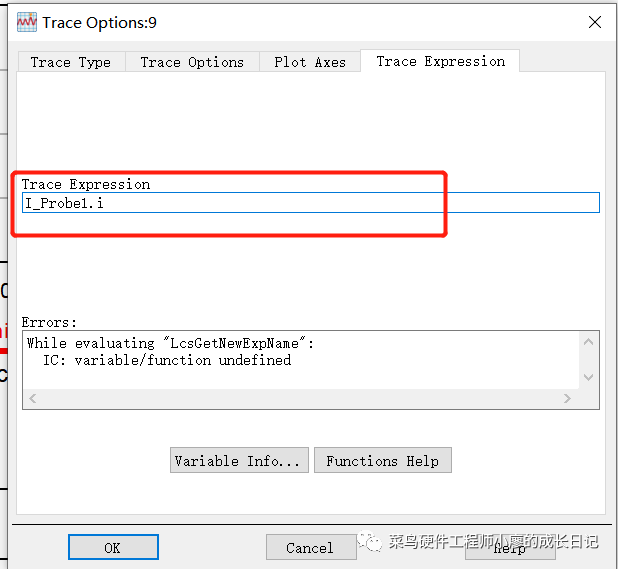Screen dimensions: 618x569
Task: Click the Trace Options window title icon
Action: pos(27,22)
